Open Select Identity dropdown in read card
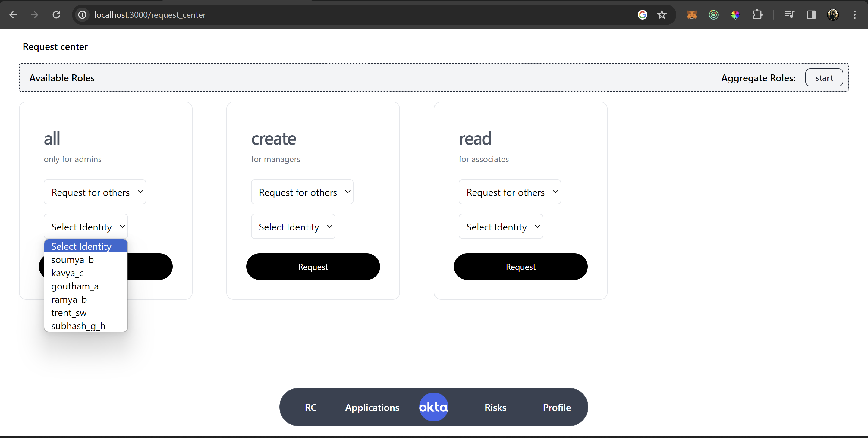The image size is (868, 438). pyautogui.click(x=501, y=226)
